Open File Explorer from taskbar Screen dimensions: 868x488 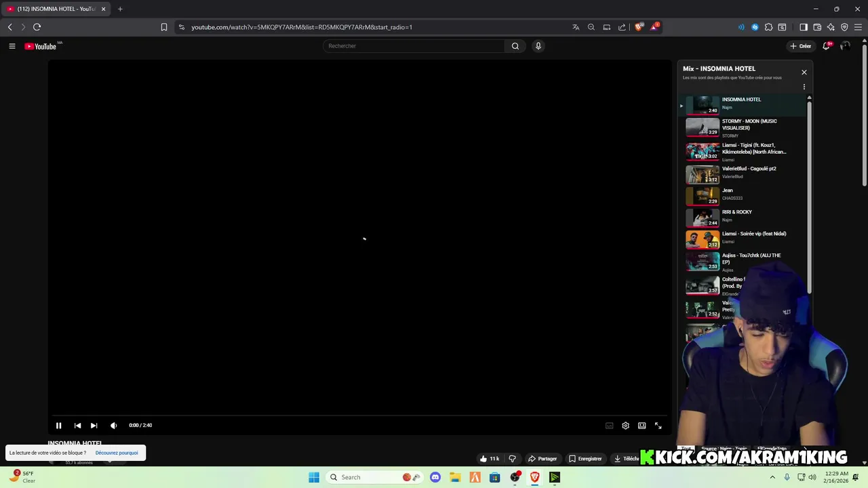(455, 477)
